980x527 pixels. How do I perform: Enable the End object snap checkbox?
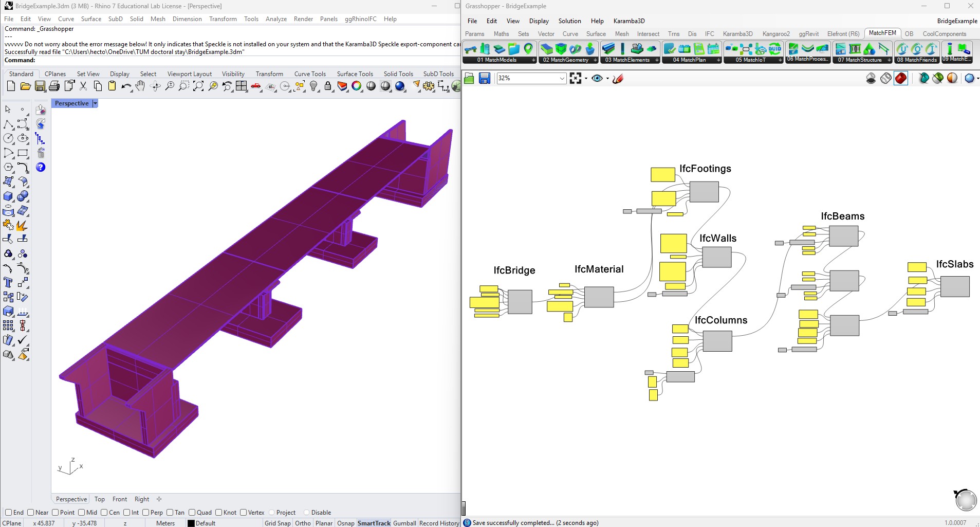click(8, 512)
